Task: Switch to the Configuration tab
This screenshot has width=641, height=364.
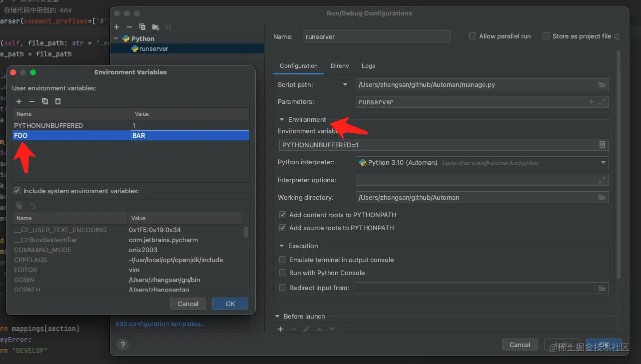Action: pos(299,66)
